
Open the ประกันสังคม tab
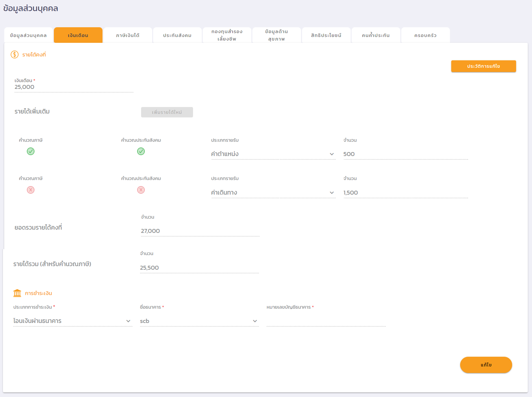tap(177, 35)
